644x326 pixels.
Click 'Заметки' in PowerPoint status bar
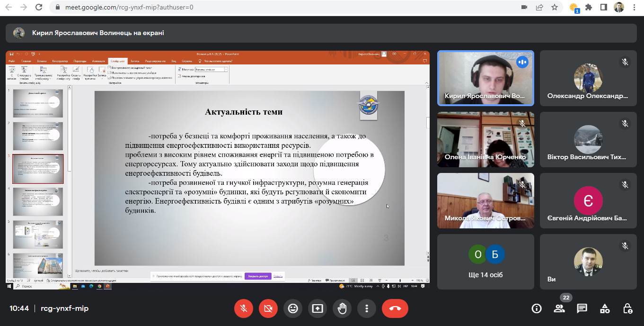[314, 281]
